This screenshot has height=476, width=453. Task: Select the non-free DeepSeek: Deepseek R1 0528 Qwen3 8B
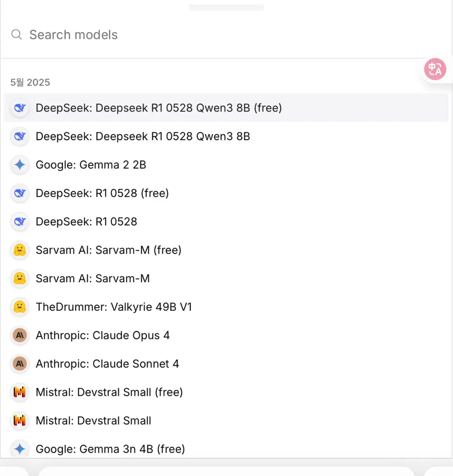(x=226, y=136)
